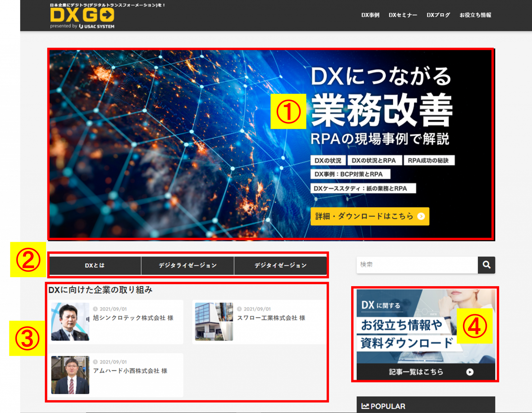The height and width of the screenshot is (413, 532).
Task: Select the DXとは tab
Action: click(x=95, y=265)
